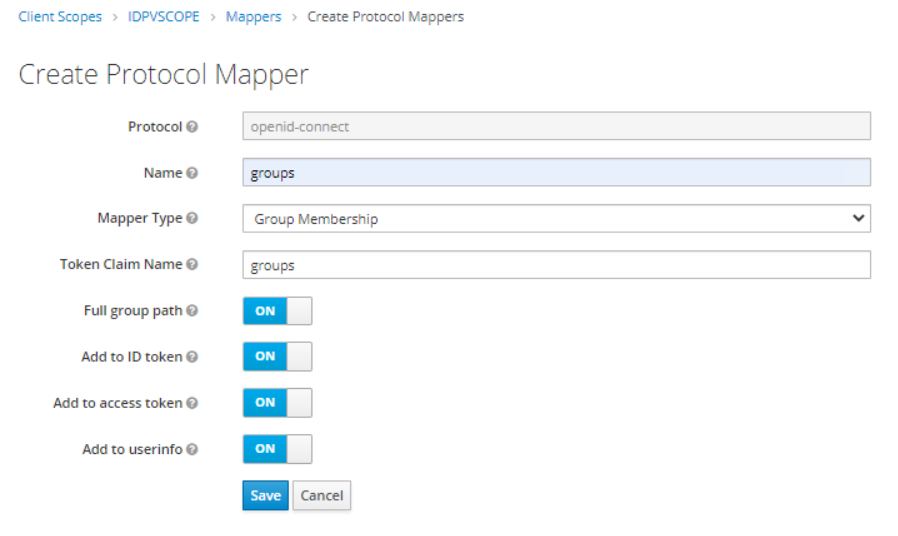Viewport: 898px width, 536px height.
Task: Cancel mapper creation
Action: point(322,495)
